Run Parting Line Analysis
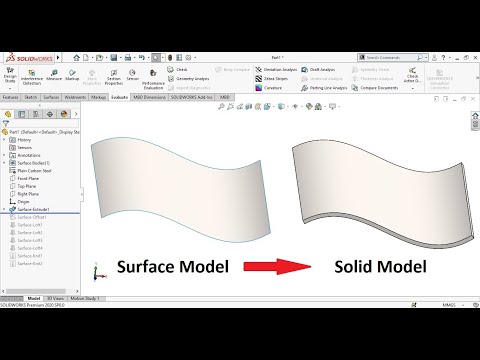This screenshot has height=360, width=480. 324,88
